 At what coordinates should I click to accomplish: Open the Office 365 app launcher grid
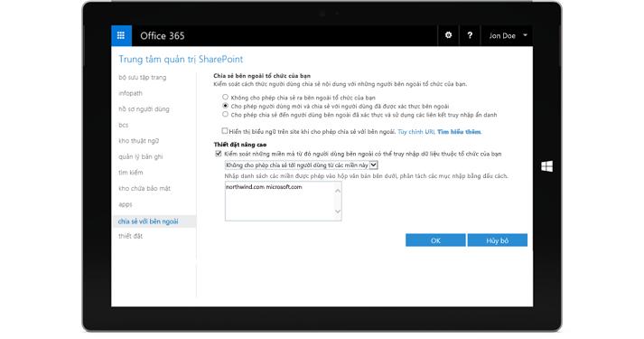pyautogui.click(x=121, y=36)
